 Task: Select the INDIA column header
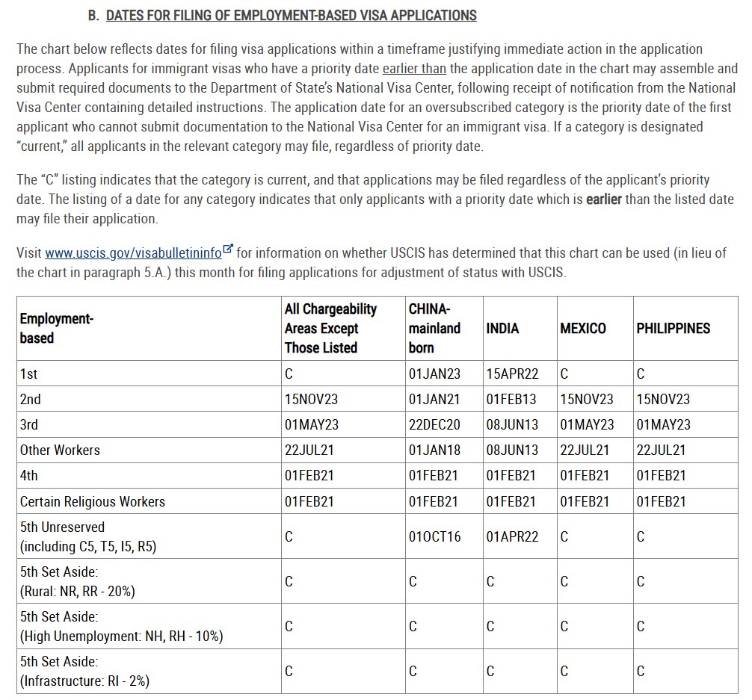(502, 328)
